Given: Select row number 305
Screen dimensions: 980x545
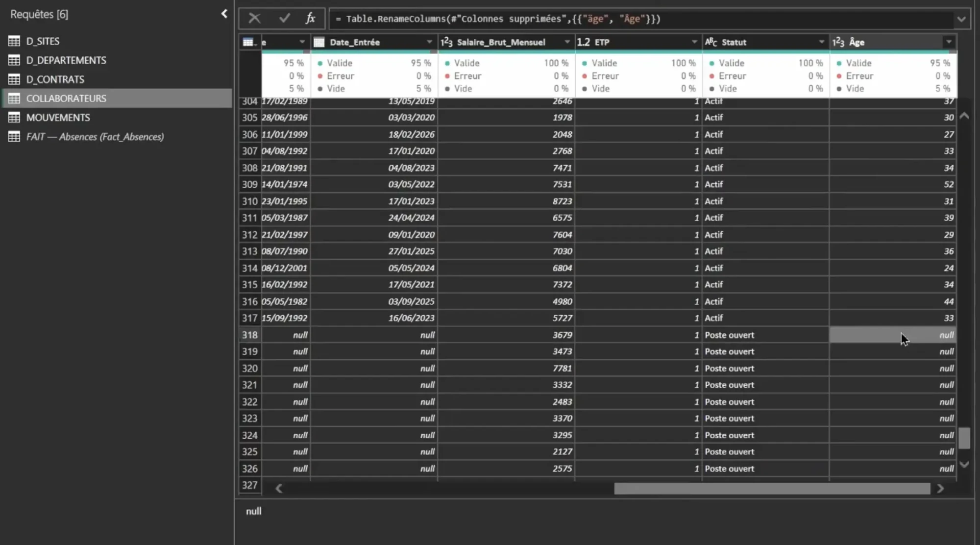Looking at the screenshot, I should pyautogui.click(x=249, y=118).
